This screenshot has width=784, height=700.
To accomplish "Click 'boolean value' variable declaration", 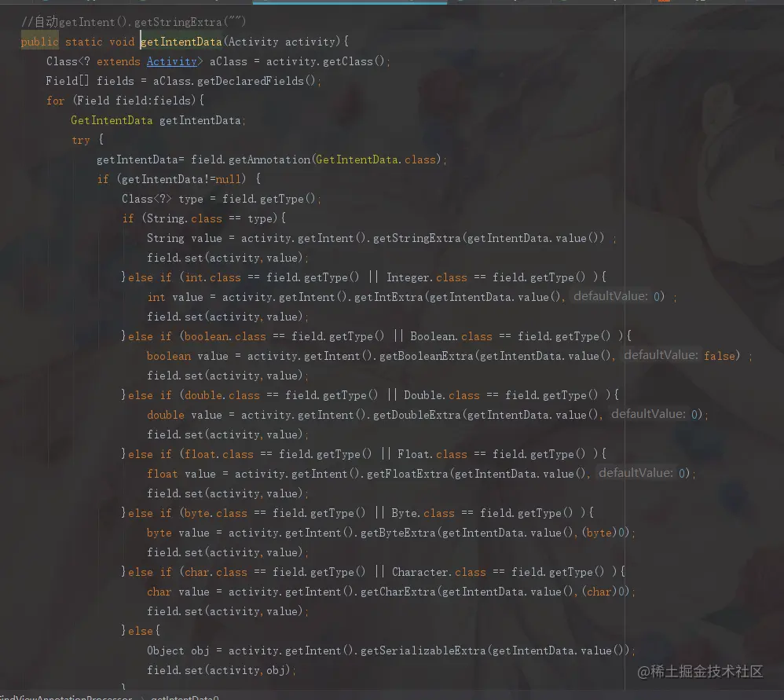I will point(188,356).
